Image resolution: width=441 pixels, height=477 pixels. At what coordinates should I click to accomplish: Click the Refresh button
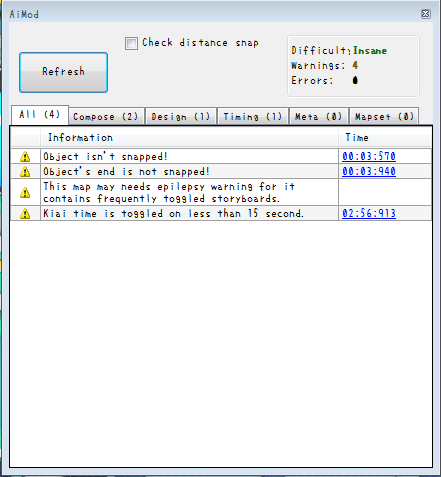[63, 72]
